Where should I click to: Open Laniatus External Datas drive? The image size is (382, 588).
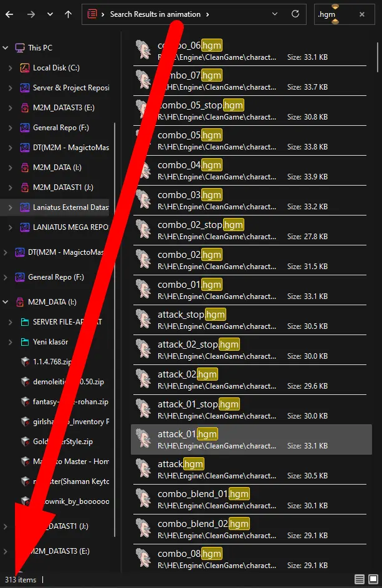click(x=70, y=207)
